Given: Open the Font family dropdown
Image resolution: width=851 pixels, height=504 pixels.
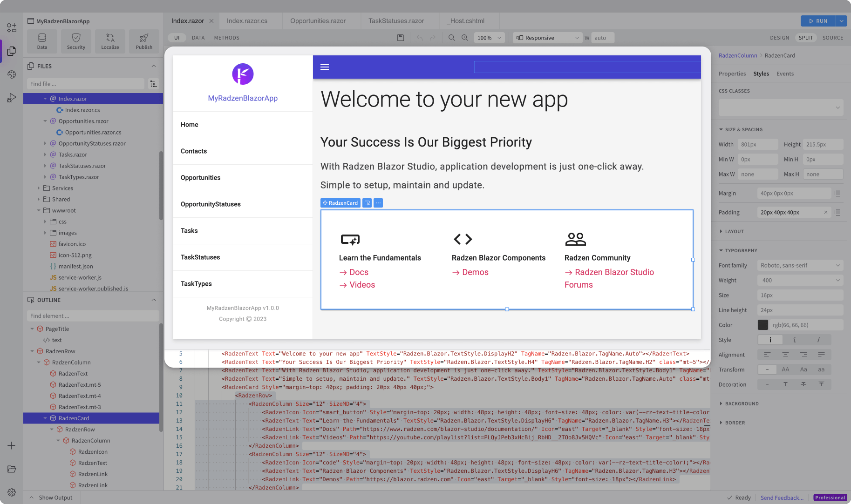Looking at the screenshot, I should click(x=800, y=265).
